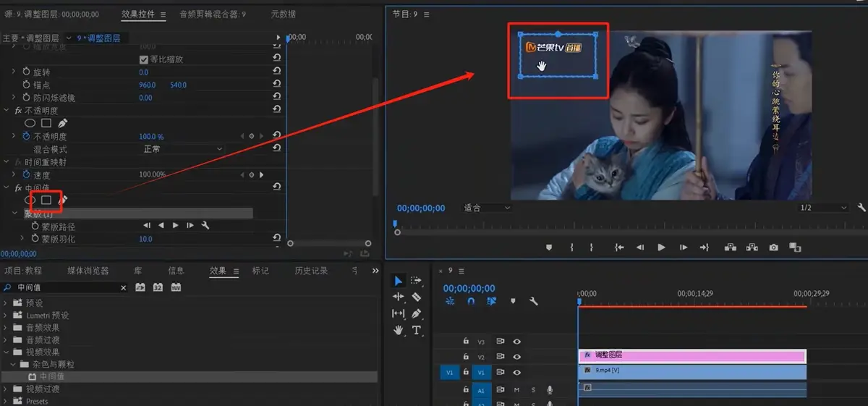The height and width of the screenshot is (406, 868).
Task: Open timeline display settings wrench
Action: pos(534,301)
